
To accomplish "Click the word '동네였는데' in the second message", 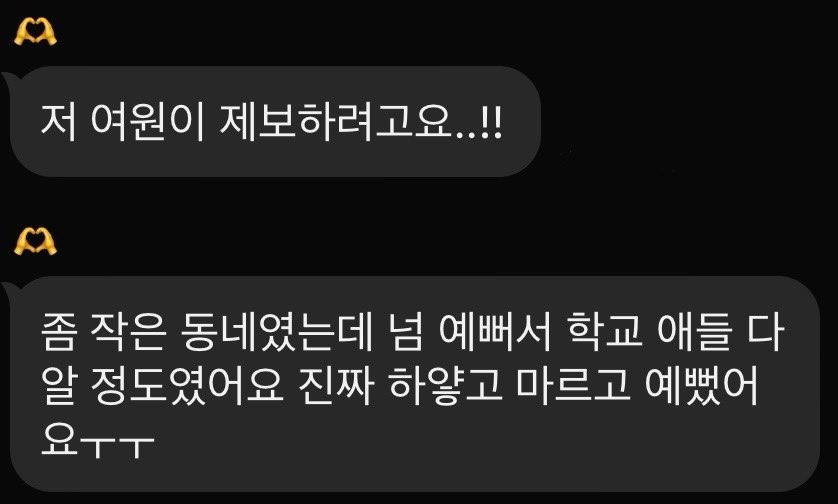I will click(276, 331).
